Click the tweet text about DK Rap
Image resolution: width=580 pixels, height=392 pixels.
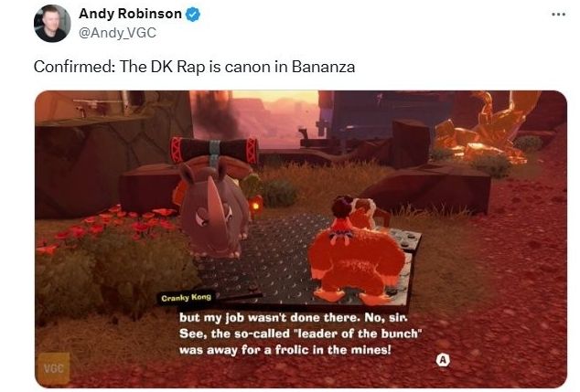pyautogui.click(x=194, y=67)
